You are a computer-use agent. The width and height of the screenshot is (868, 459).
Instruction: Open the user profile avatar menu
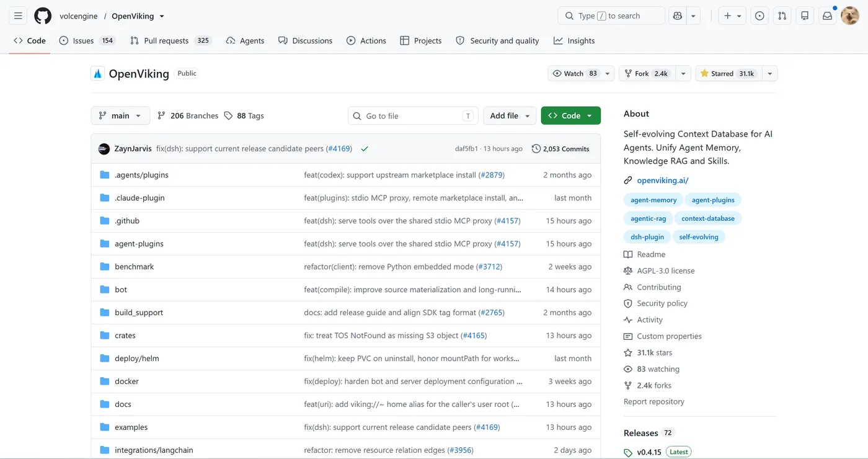coord(849,16)
